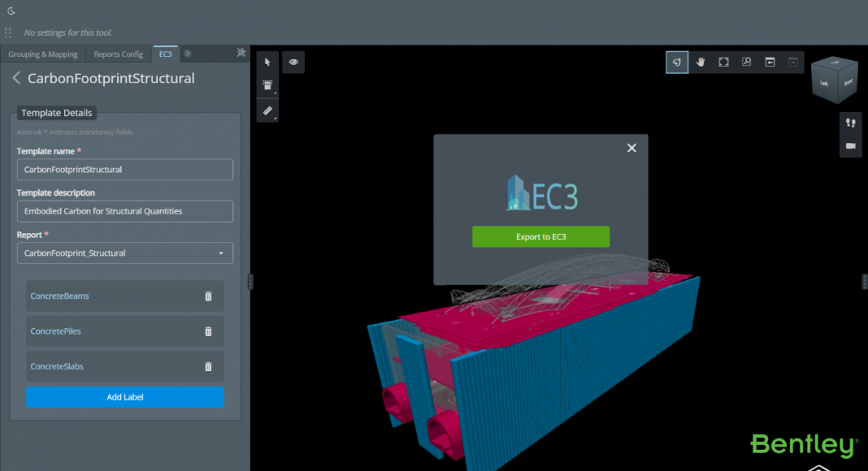The height and width of the screenshot is (471, 868).
Task: Activate the Walk footsteps tool
Action: [850, 123]
